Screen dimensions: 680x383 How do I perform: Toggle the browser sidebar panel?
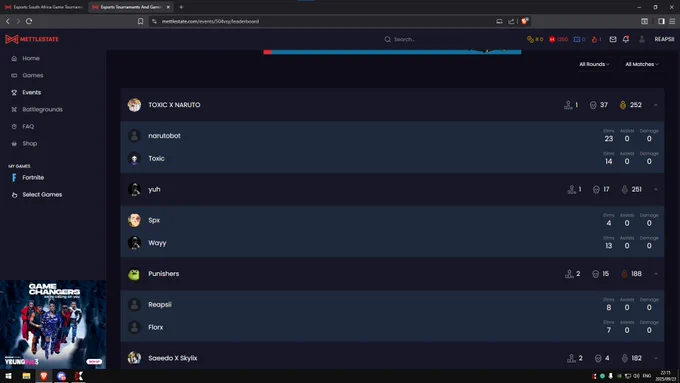click(661, 21)
